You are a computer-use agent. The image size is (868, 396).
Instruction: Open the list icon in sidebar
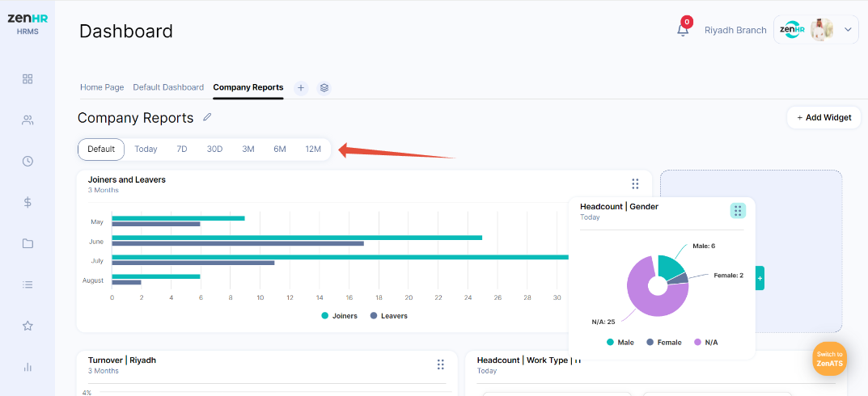(28, 284)
